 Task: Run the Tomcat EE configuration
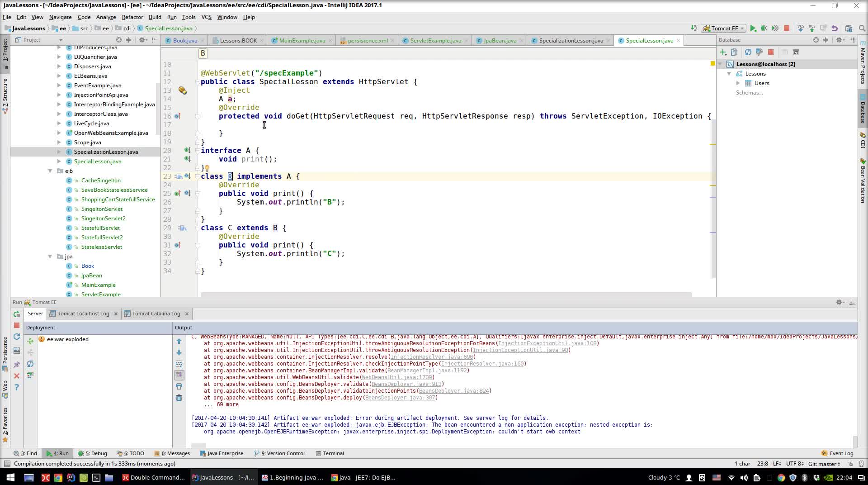[x=753, y=28]
